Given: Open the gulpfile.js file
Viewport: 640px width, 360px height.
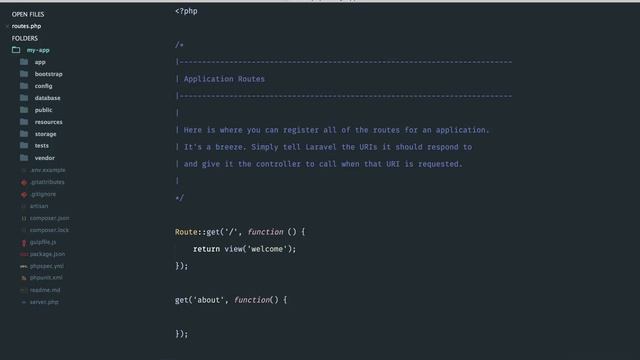Looking at the screenshot, I should (43, 242).
